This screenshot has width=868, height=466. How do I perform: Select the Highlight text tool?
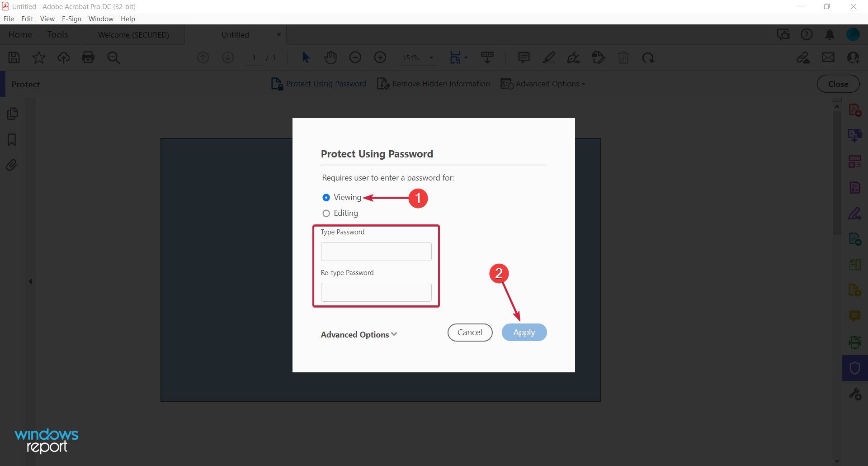[x=549, y=57]
